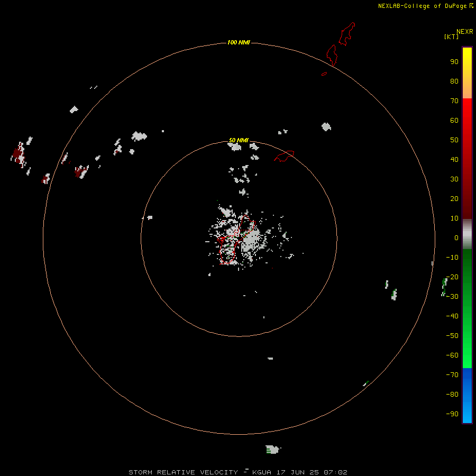Click the "07:02" time stamp
This screenshot has width=476, height=476.
[335, 472]
